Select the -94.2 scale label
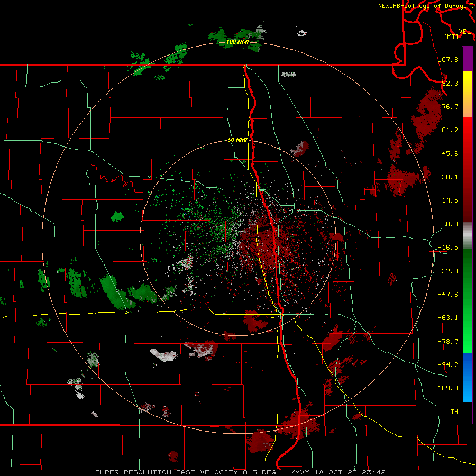 point(448,364)
